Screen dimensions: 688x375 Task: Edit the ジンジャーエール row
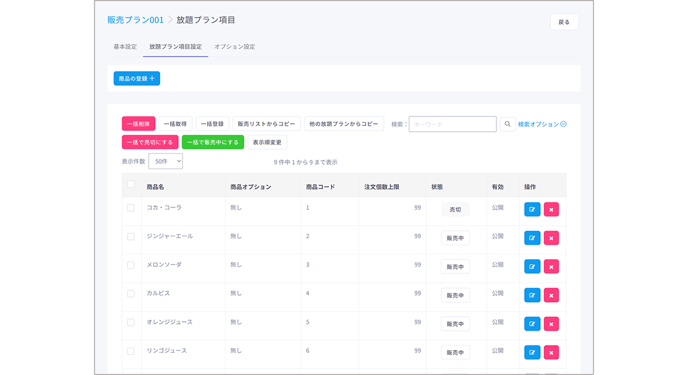[x=532, y=238]
